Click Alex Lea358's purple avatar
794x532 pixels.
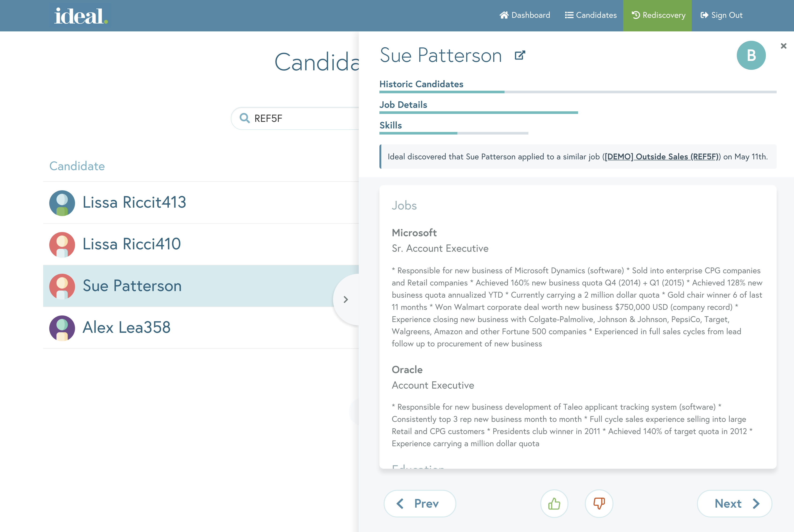[62, 328]
